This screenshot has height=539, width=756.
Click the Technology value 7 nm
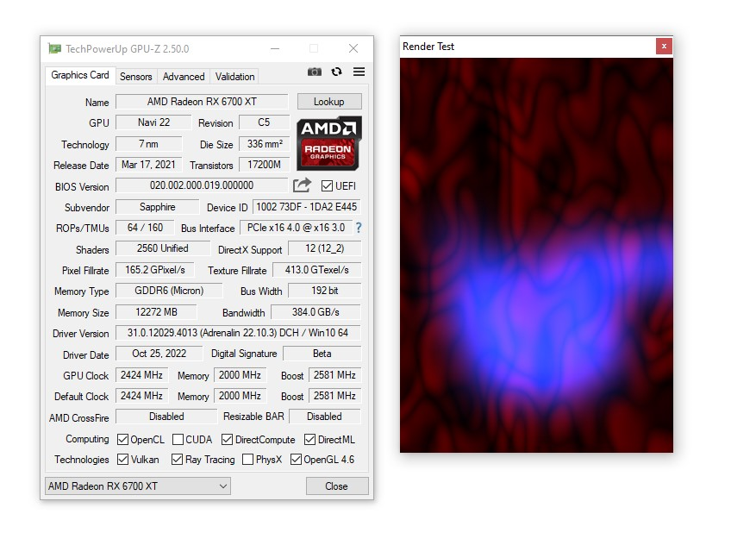coord(148,144)
